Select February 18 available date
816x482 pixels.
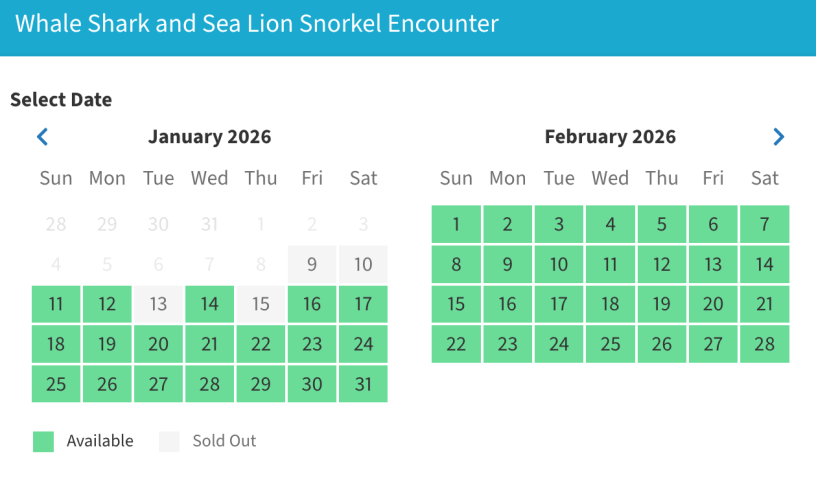[x=610, y=304]
